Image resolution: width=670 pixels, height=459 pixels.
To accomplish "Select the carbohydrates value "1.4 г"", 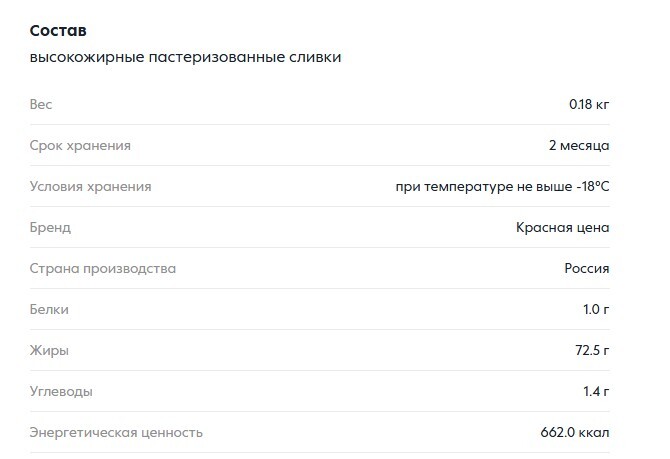I will (x=596, y=391).
